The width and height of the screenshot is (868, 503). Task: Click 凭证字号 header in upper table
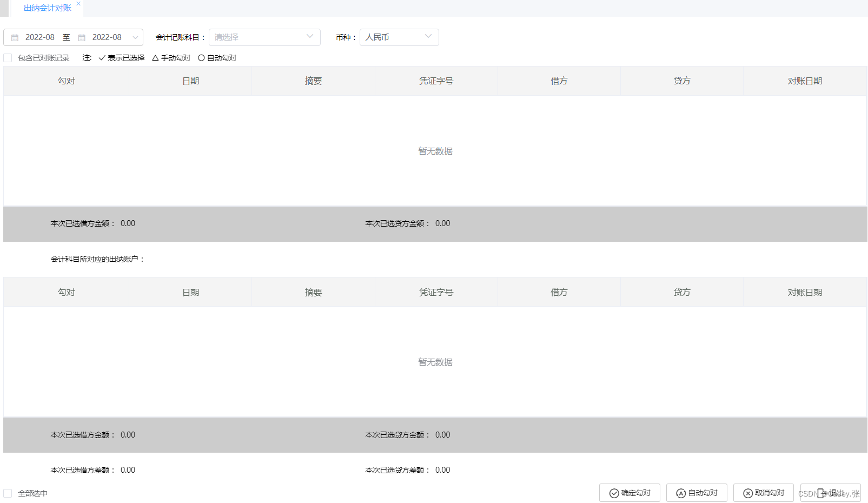click(x=436, y=81)
